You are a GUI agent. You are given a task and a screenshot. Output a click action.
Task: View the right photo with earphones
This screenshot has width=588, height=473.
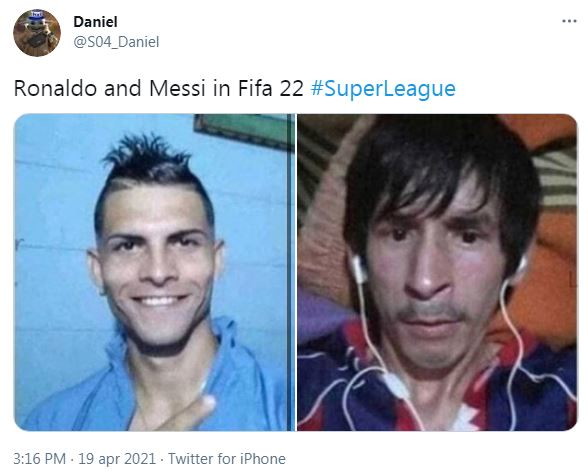[x=437, y=272]
